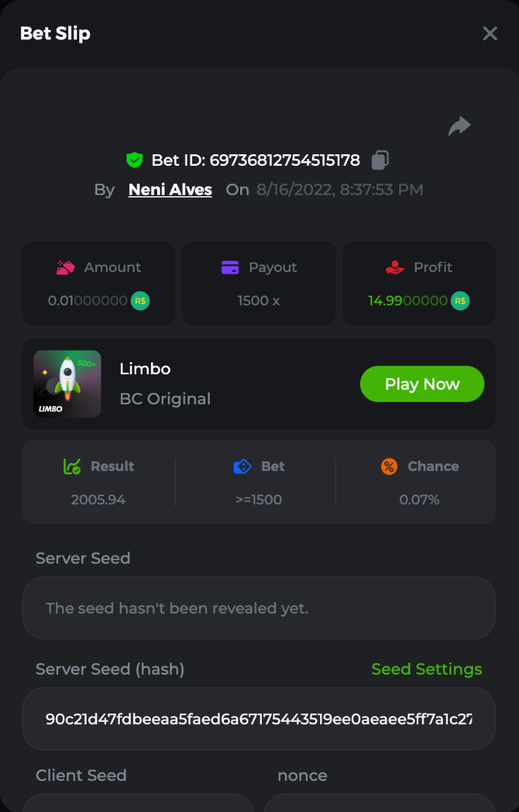Click the green Result chart icon

click(x=72, y=466)
